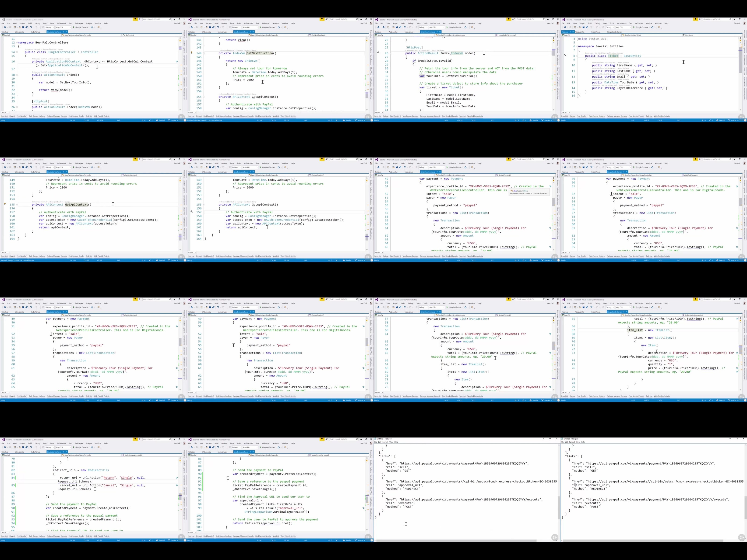This screenshot has width=747, height=560.
Task: Open Debug configuration dropdown in BeerPal.Entities window
Action: 610,27
